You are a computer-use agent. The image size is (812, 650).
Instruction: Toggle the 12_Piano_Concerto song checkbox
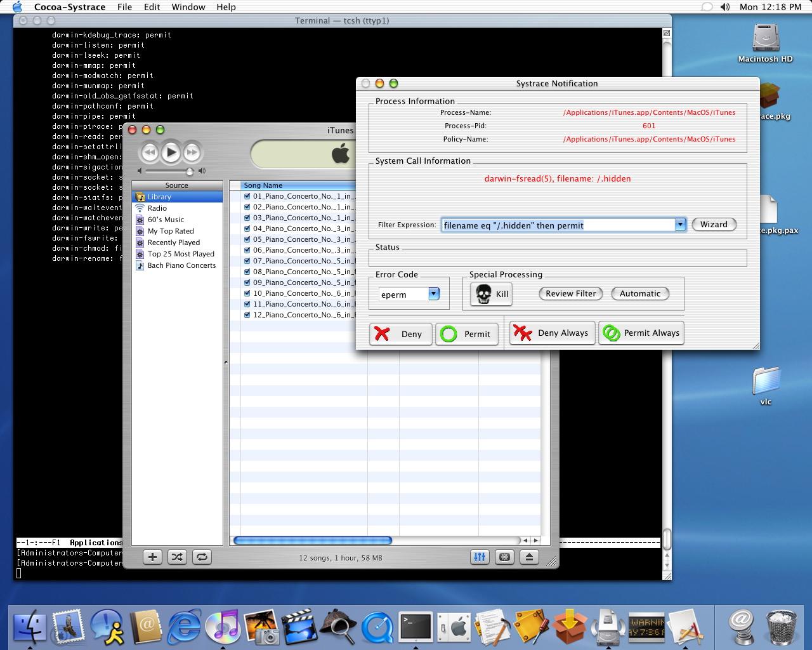(x=247, y=315)
